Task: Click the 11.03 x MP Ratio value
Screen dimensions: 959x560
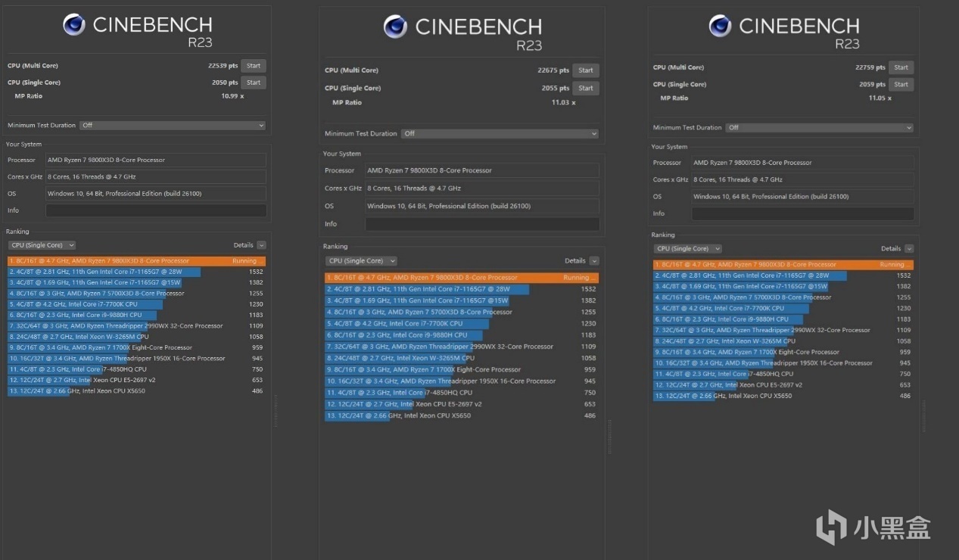Action: [563, 102]
